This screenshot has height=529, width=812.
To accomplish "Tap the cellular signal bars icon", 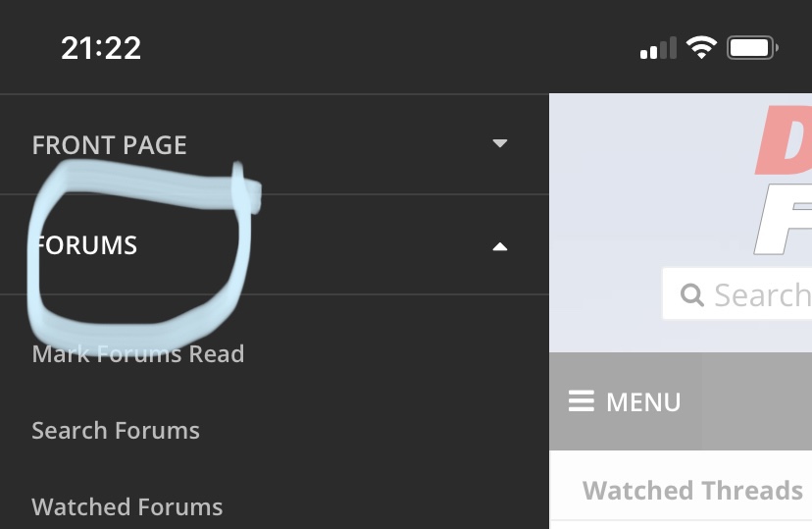I will (x=657, y=47).
